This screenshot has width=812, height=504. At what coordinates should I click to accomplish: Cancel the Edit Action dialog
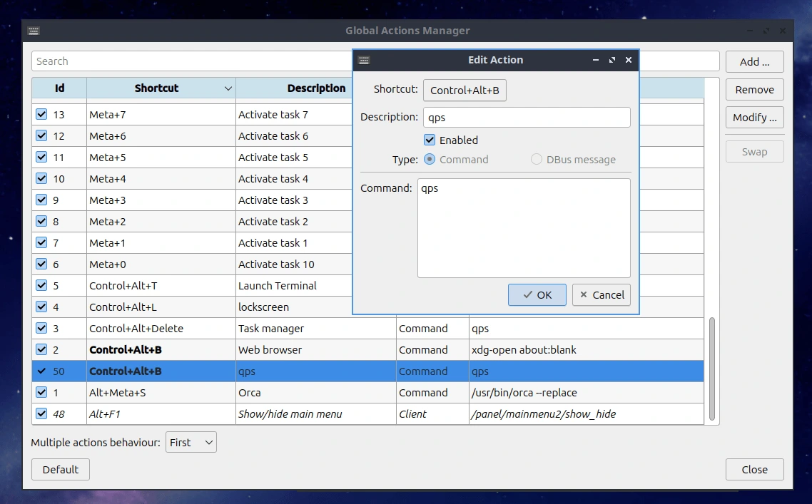(602, 295)
